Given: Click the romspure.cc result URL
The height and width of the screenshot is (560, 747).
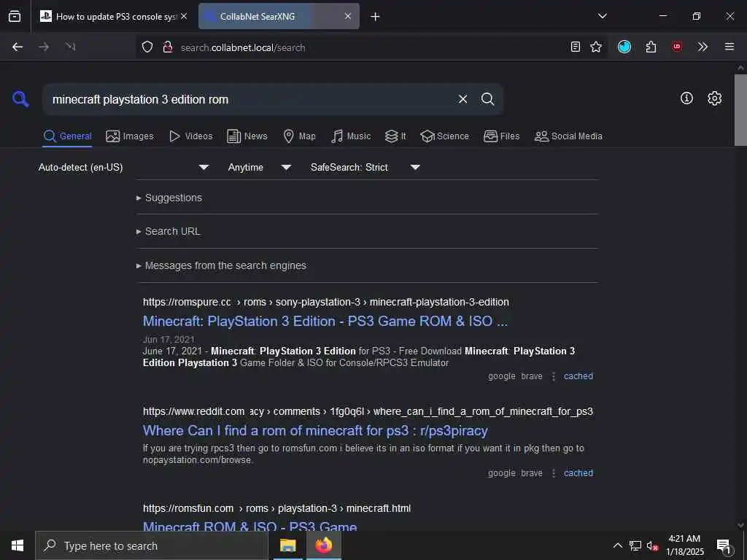Looking at the screenshot, I should pos(326,302).
